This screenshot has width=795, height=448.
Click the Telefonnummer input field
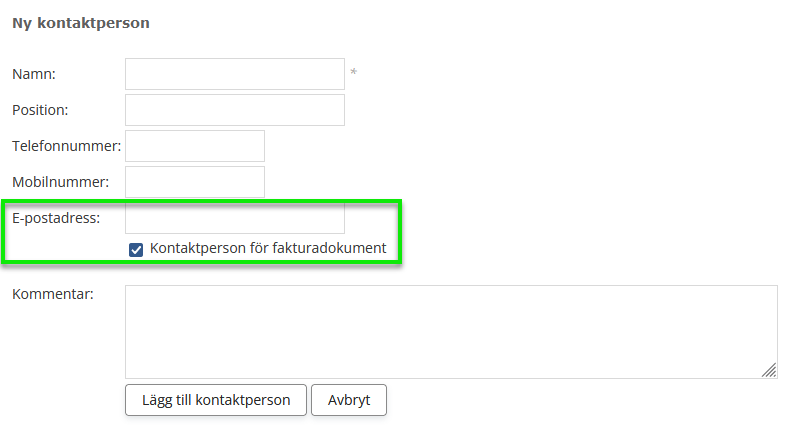[x=195, y=146]
